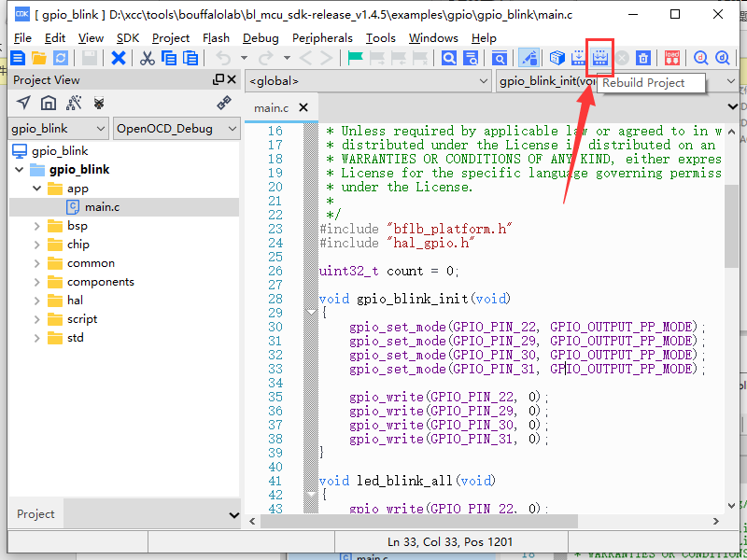Click the blue package cube icon
Viewport: 747px width, 560px height.
coord(557,58)
